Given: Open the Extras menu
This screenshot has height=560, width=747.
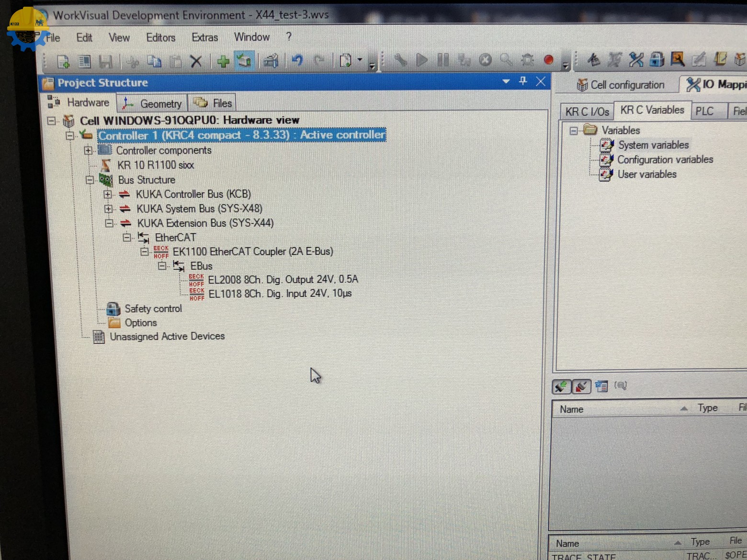Looking at the screenshot, I should pyautogui.click(x=205, y=37).
